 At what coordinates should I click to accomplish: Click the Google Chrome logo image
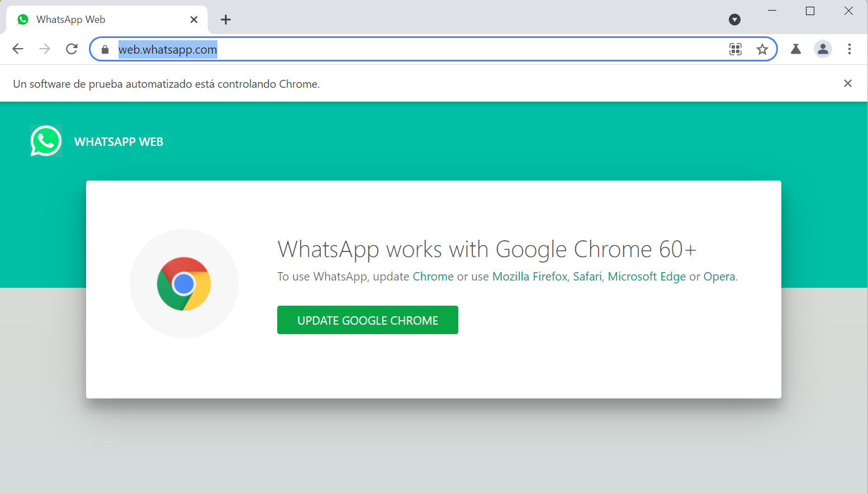coord(184,284)
